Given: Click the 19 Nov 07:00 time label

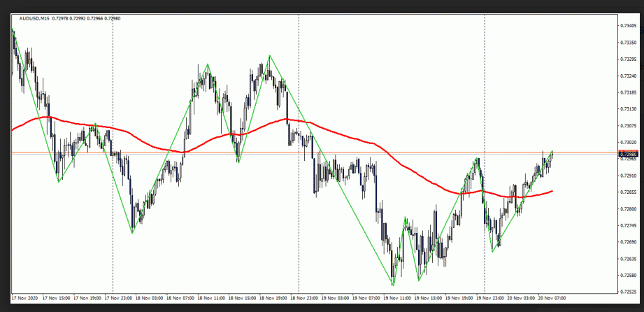Looking at the screenshot, I should pyautogui.click(x=367, y=297).
